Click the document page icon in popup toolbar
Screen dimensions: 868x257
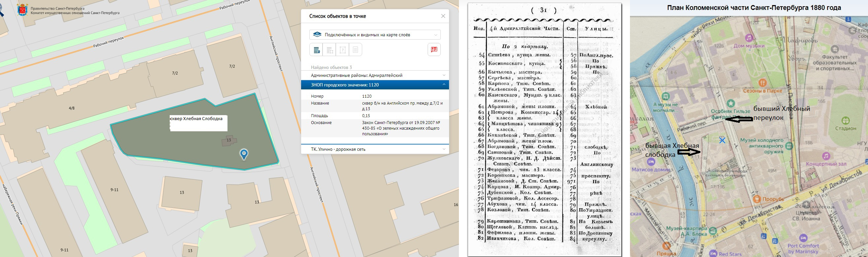pos(356,50)
